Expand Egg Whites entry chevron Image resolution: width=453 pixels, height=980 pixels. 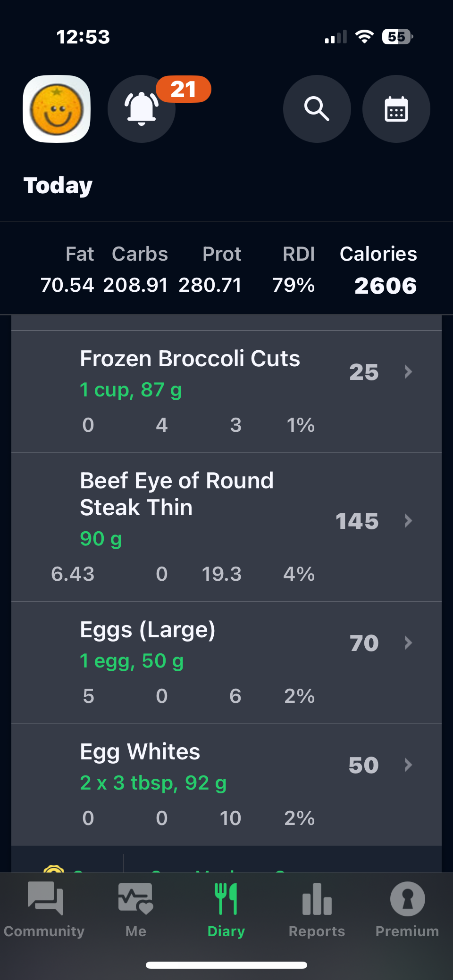408,765
